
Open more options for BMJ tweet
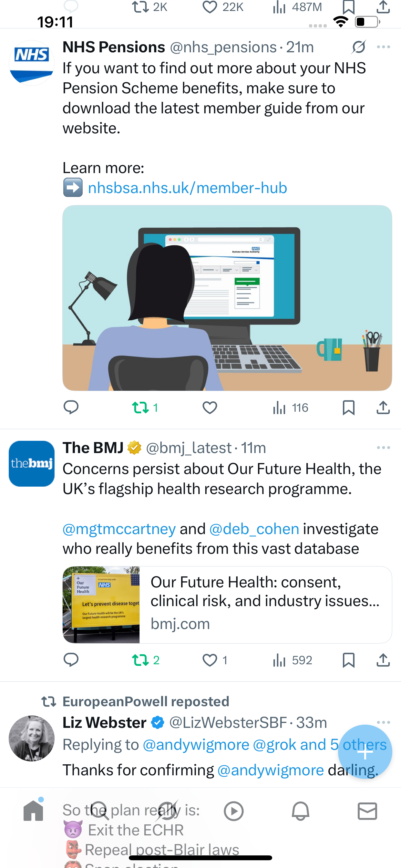383,448
